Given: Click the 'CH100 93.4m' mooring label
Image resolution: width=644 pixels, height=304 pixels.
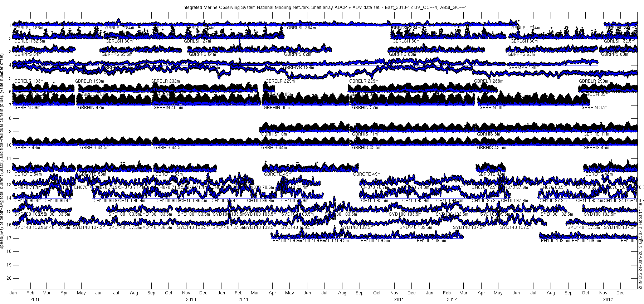Looking at the screenshot, I should (x=590, y=201).
